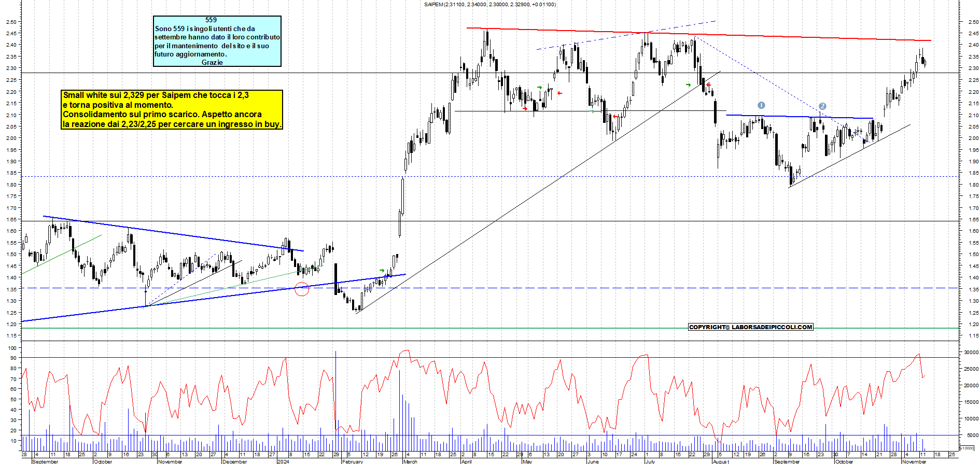This screenshot has height=464, width=980.
Task: Click the circled number 1 marker
Action: pos(761,105)
